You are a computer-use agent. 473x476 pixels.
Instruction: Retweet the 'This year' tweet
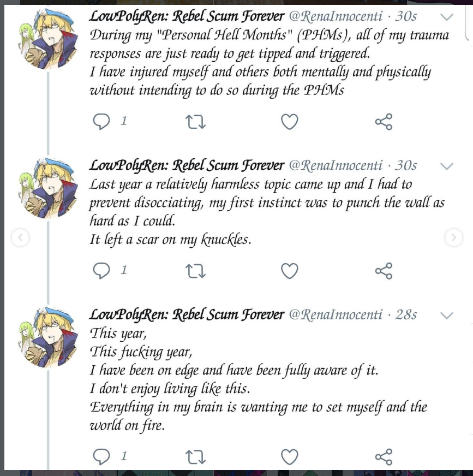pyautogui.click(x=195, y=457)
